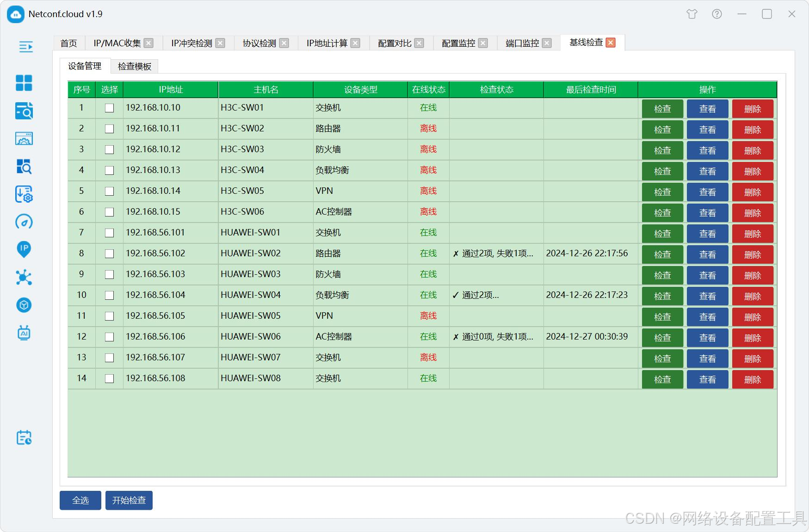The image size is (809, 532).
Task: Open the 端口监控 tab
Action: (x=522, y=43)
